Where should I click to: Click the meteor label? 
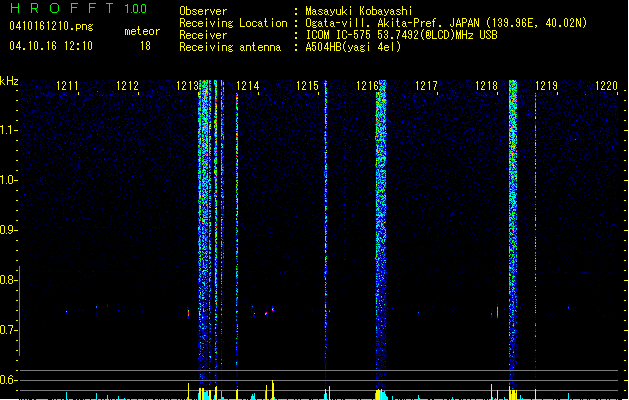(x=142, y=31)
